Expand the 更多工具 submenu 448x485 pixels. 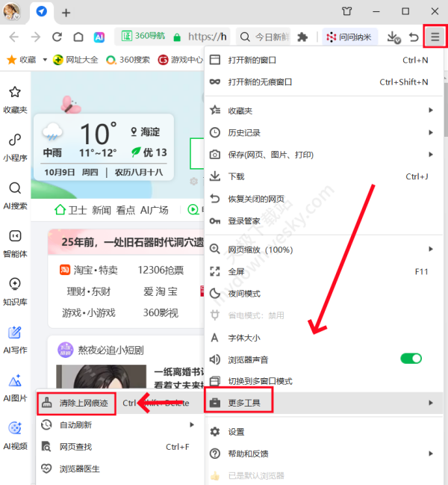pyautogui.click(x=321, y=403)
